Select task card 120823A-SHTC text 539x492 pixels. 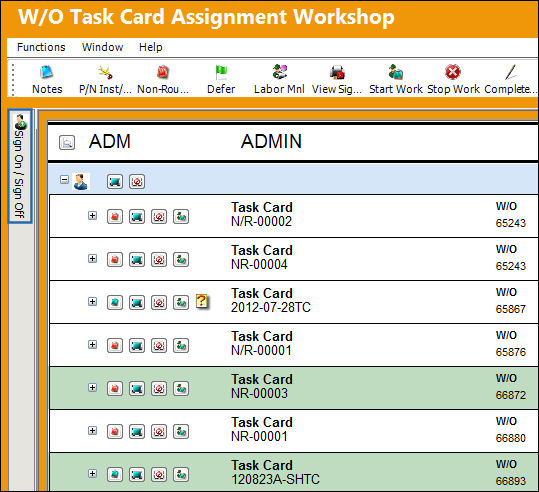275,479
